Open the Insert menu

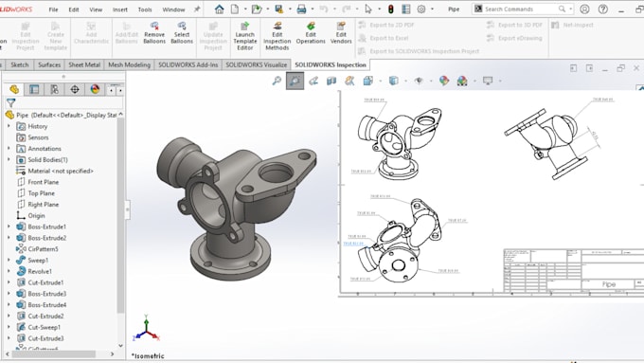point(120,9)
